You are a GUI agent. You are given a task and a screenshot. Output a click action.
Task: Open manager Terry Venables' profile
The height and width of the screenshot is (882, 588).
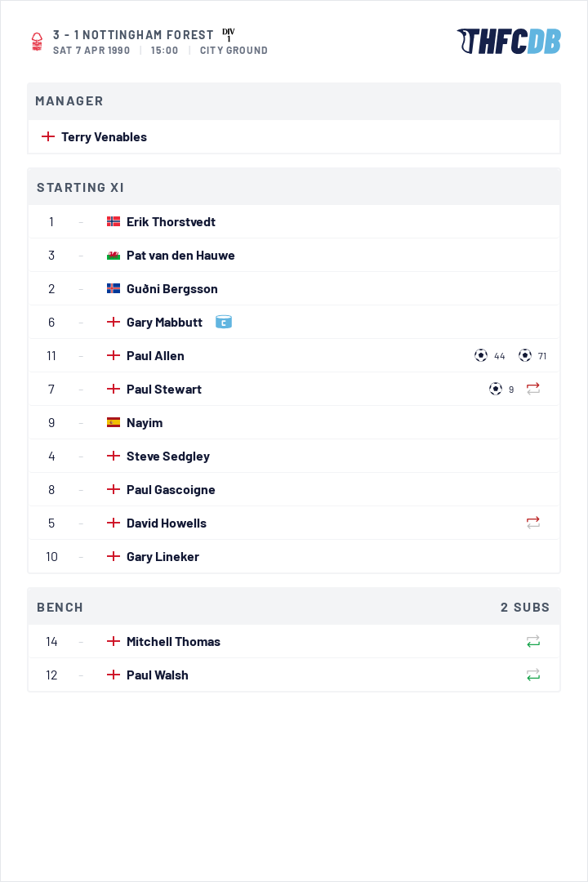pos(104,136)
